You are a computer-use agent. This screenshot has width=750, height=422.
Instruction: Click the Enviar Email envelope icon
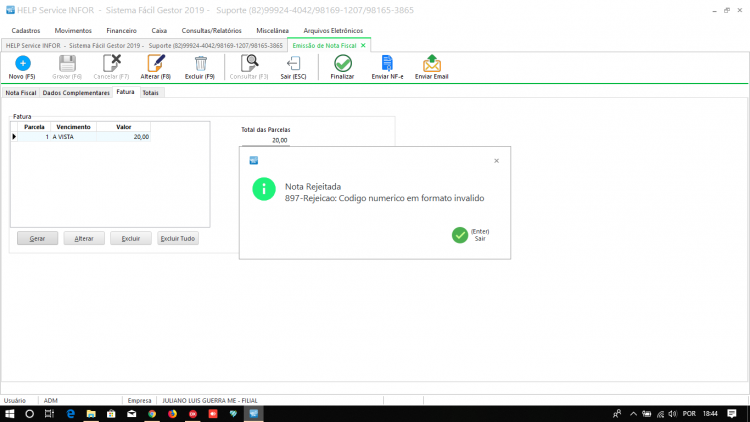click(x=431, y=64)
